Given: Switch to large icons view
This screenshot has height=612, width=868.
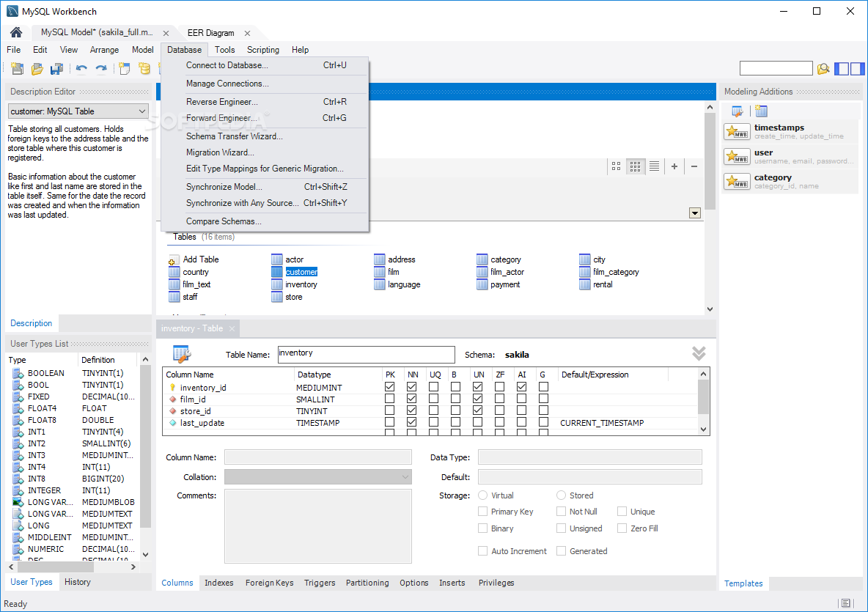Looking at the screenshot, I should click(x=616, y=166).
